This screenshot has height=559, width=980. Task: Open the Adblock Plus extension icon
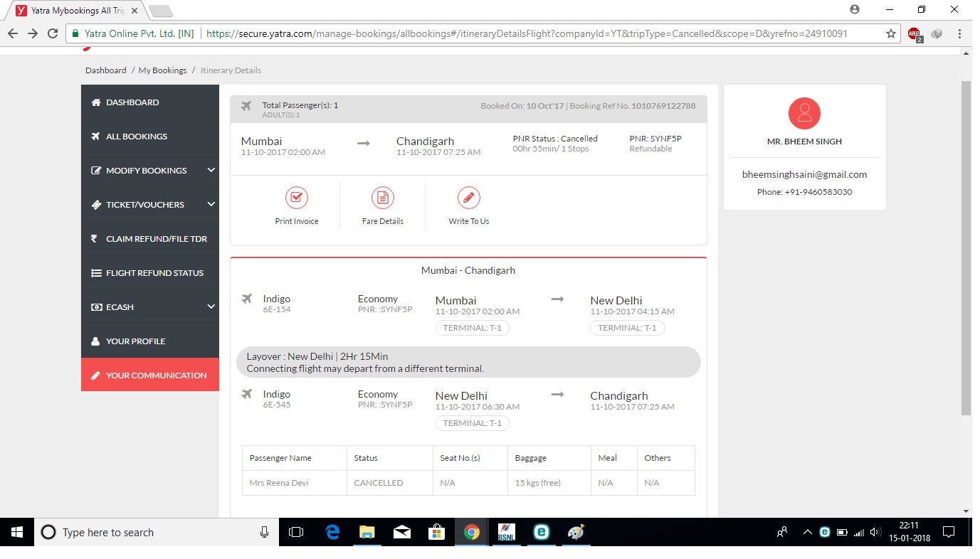click(915, 33)
